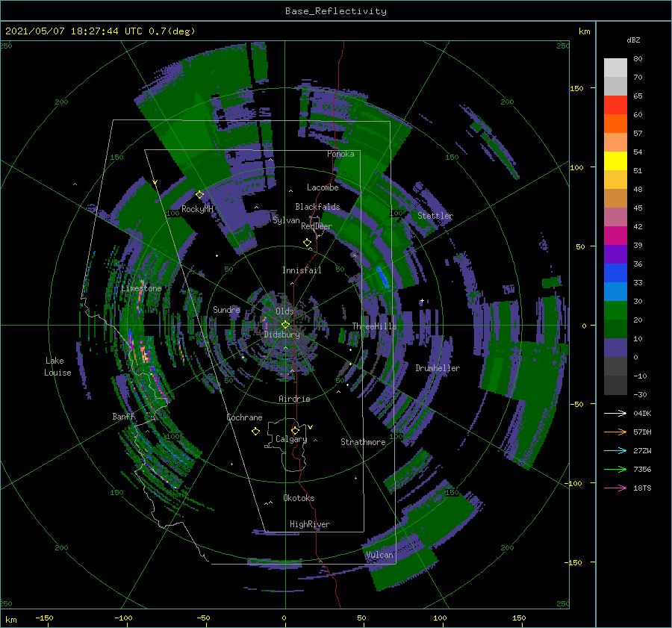
Task: Click the Base_Reflectivity title
Action: pos(336,11)
